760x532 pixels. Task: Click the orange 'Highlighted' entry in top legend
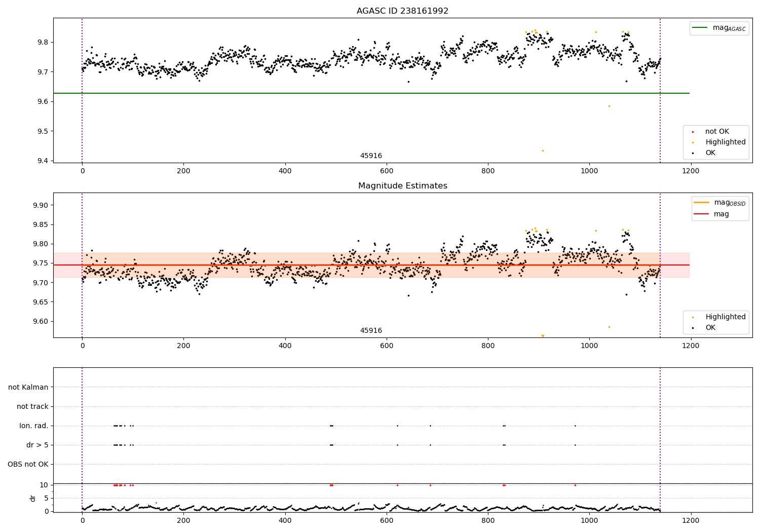tap(726, 142)
